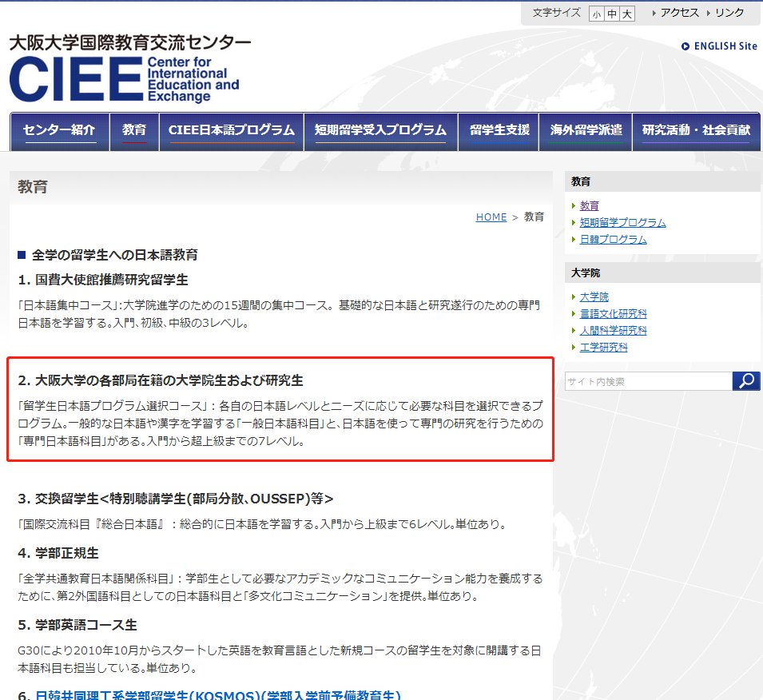This screenshot has width=763, height=700.
Task: Open sidebar 教育 link
Action: [590, 206]
